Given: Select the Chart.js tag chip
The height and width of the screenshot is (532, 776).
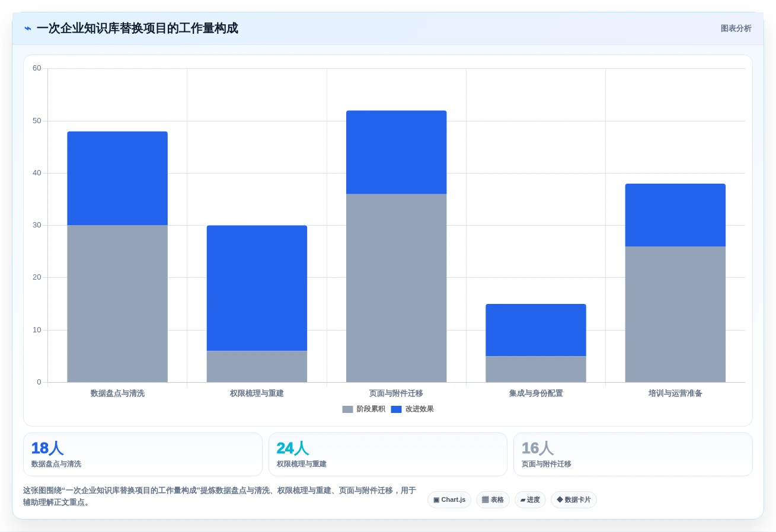Looking at the screenshot, I should click(449, 500).
